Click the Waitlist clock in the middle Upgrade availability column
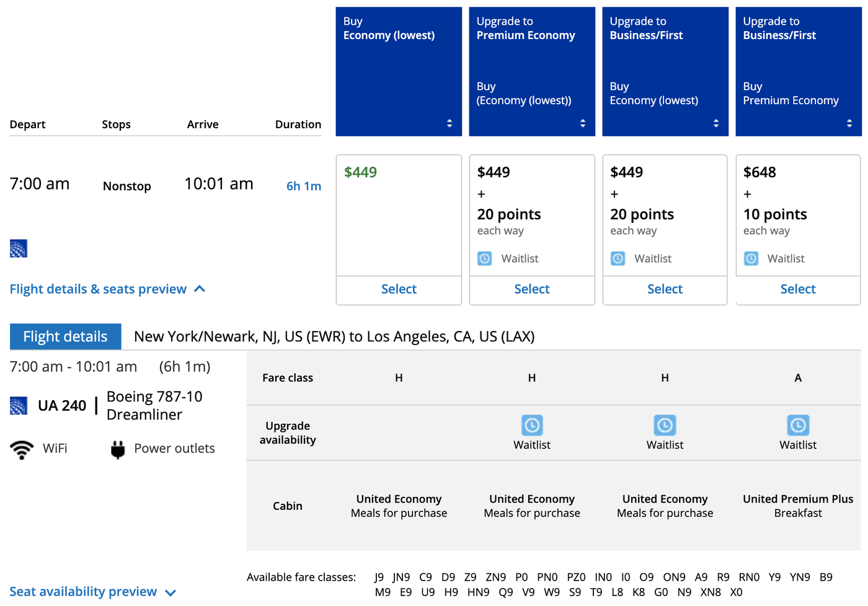Image resolution: width=868 pixels, height=606 pixels. click(665, 425)
